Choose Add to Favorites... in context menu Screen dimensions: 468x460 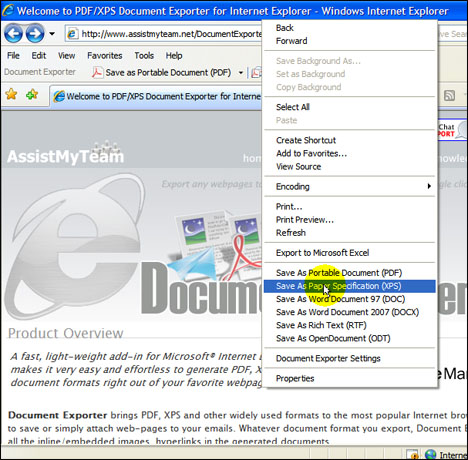(x=350, y=153)
